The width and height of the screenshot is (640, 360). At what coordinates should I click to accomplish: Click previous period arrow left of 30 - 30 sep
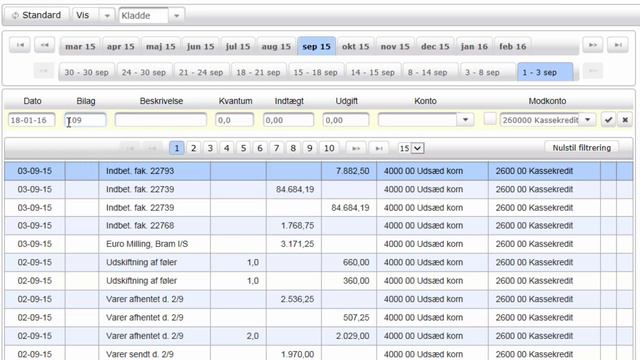point(44,71)
